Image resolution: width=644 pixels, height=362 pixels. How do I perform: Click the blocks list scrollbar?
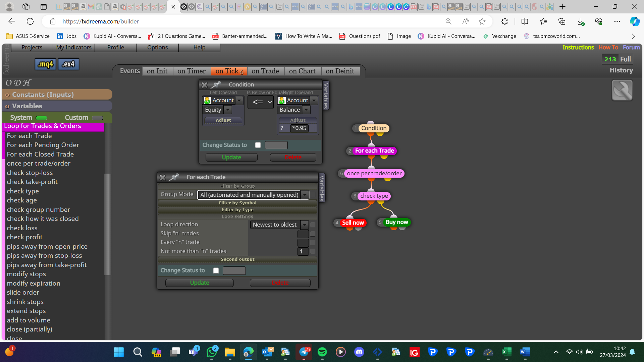click(107, 225)
